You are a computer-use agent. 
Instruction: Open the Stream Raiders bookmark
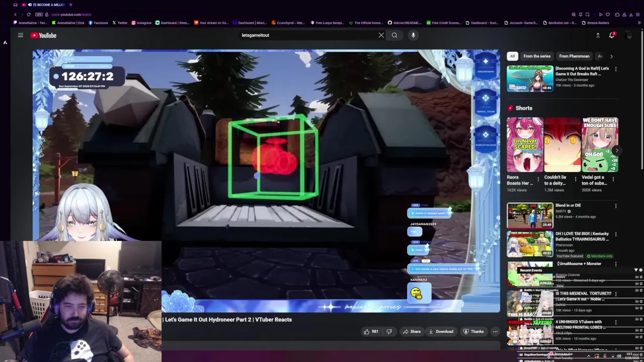coord(596,23)
